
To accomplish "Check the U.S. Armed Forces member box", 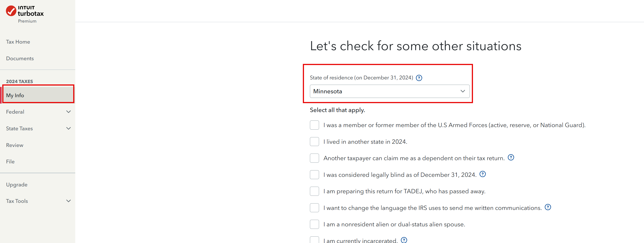I will tap(314, 125).
